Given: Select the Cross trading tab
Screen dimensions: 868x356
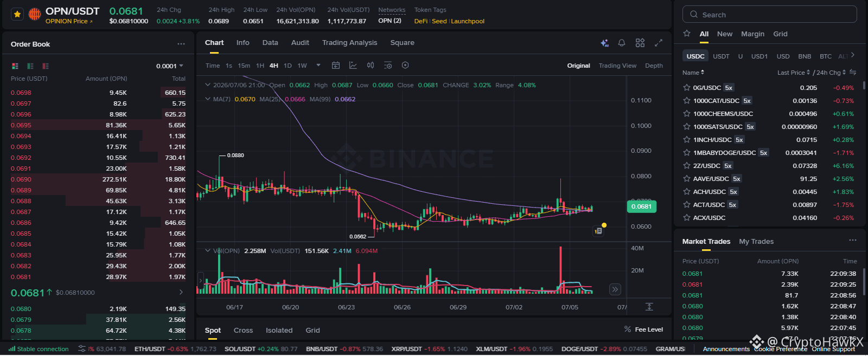Looking at the screenshot, I should point(243,330).
